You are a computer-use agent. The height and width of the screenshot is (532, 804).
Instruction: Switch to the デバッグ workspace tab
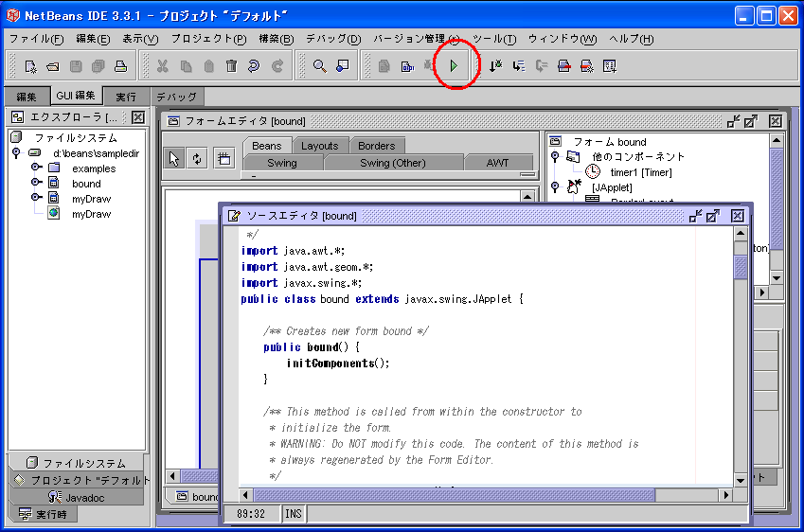[x=177, y=97]
